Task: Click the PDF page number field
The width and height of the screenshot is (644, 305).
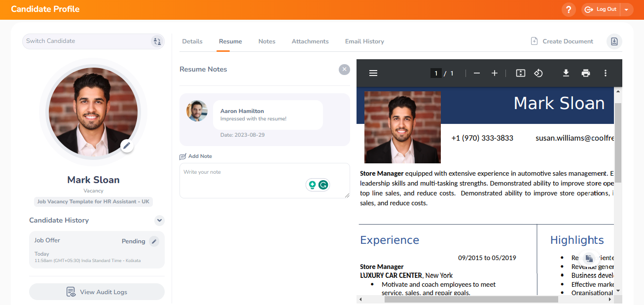Action: (x=435, y=73)
